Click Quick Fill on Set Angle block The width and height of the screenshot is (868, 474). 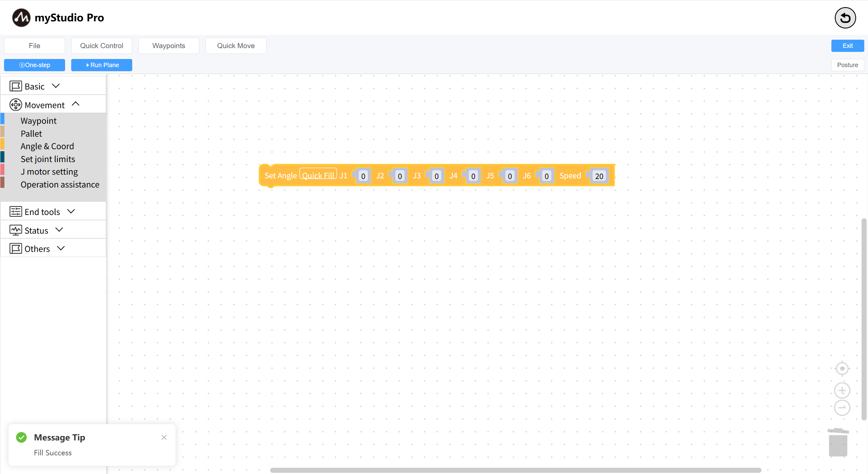(x=318, y=175)
